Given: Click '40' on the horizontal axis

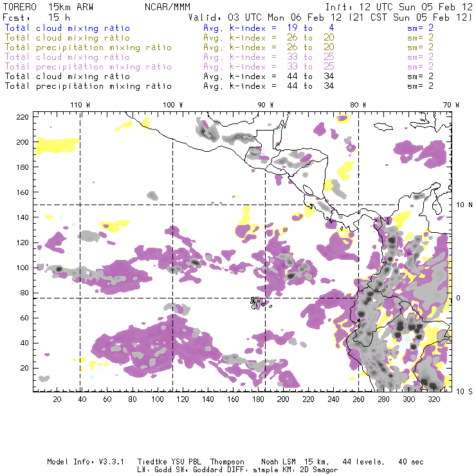Looking at the screenshot, I should [x=82, y=399].
